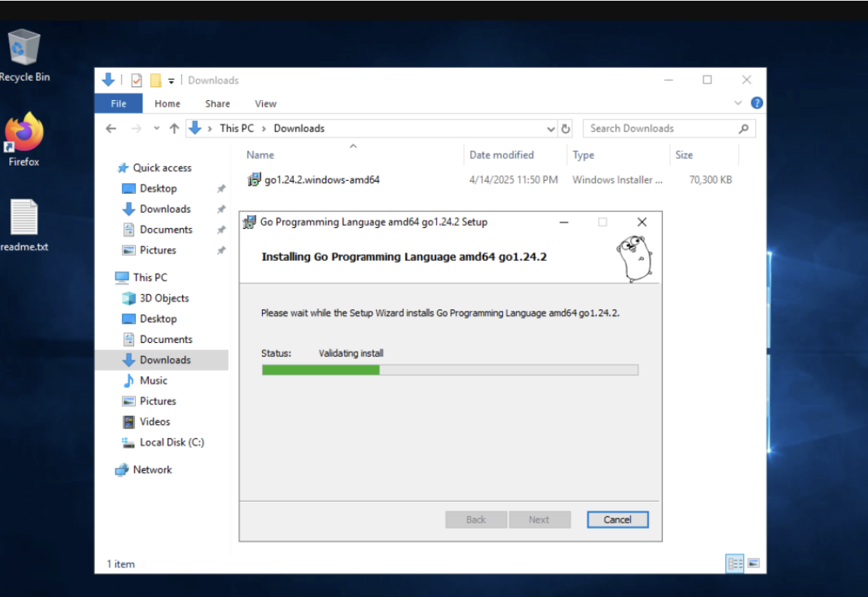Viewport: 868px width, 597px height.
Task: Open the Recent locations dropdown arrow
Action: pos(157,129)
